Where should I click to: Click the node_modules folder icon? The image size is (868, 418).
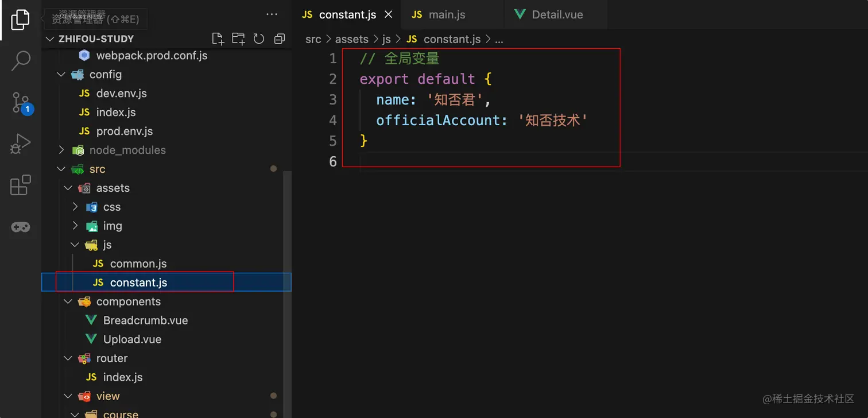point(77,150)
